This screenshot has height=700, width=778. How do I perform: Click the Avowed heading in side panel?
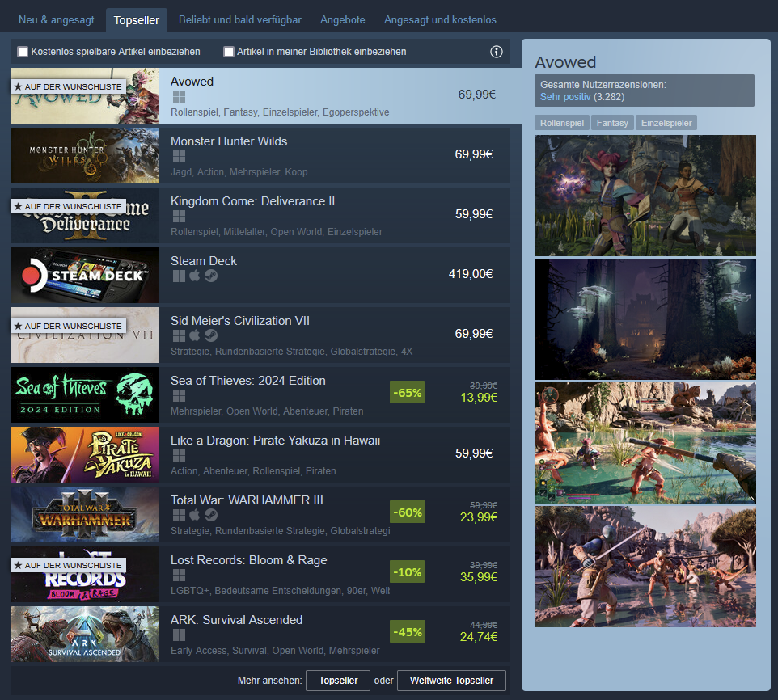565,62
